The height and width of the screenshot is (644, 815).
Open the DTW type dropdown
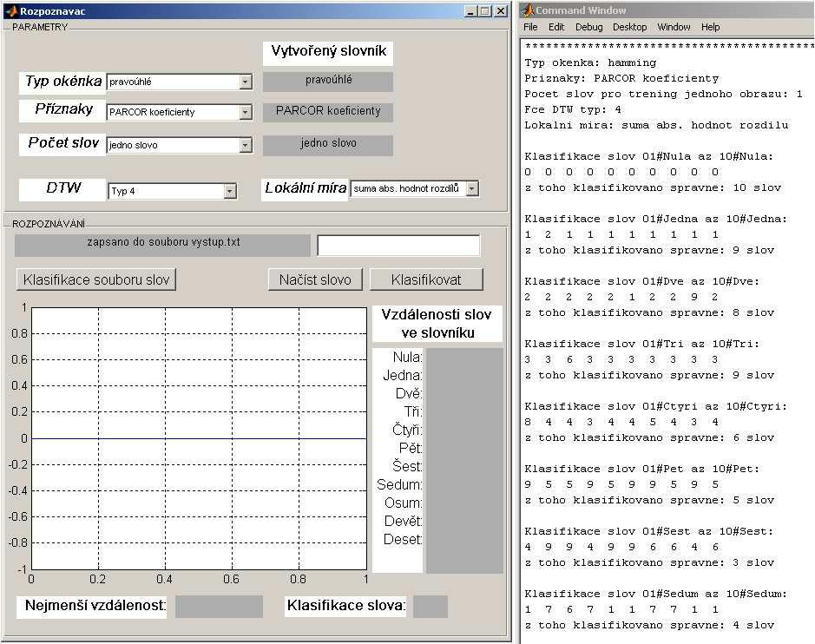pyautogui.click(x=173, y=191)
